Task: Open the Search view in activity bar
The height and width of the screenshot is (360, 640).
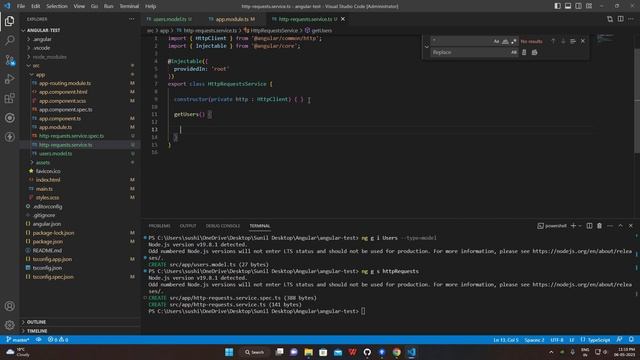Action: tap(9, 40)
